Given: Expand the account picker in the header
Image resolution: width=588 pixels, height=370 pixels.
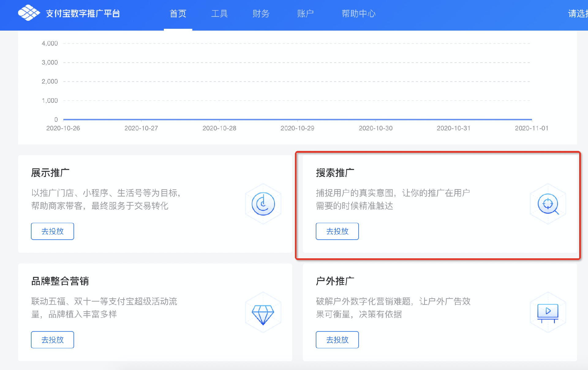Looking at the screenshot, I should (577, 13).
